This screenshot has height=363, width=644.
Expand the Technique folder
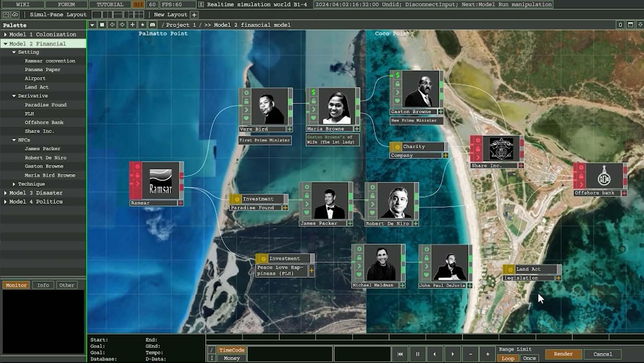[x=14, y=184]
